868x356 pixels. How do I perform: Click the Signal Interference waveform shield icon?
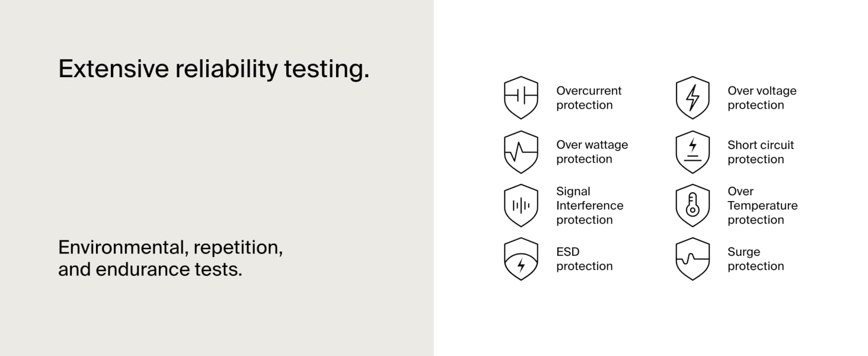pyautogui.click(x=521, y=205)
